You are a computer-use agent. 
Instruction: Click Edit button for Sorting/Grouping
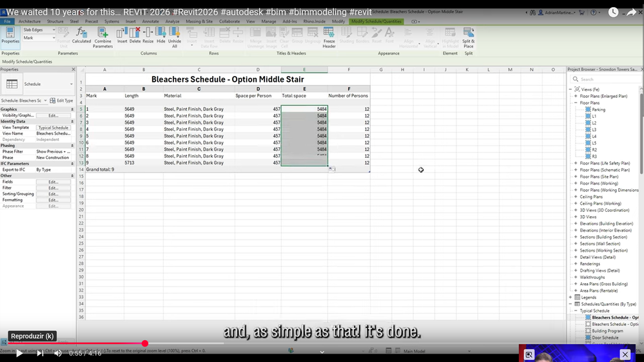53,194
